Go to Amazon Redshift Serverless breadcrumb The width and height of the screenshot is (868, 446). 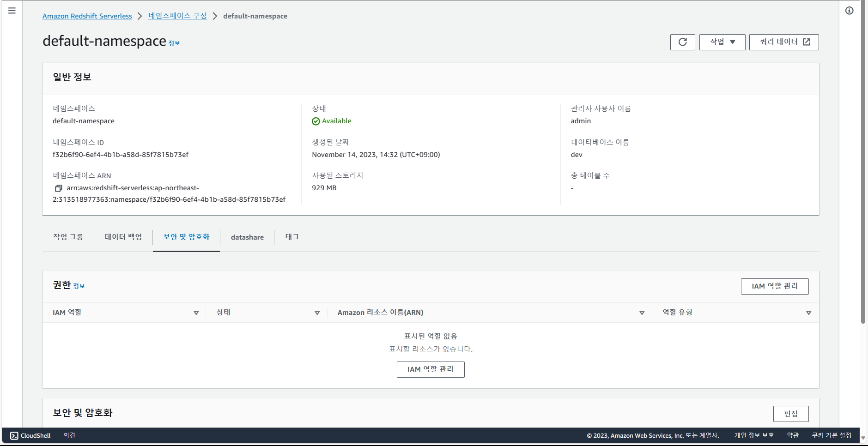coord(87,16)
